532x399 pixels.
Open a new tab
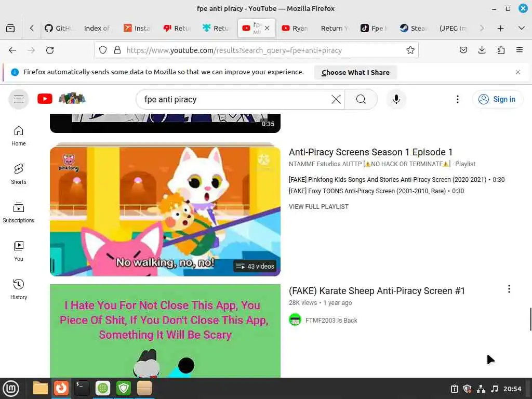pos(500,28)
